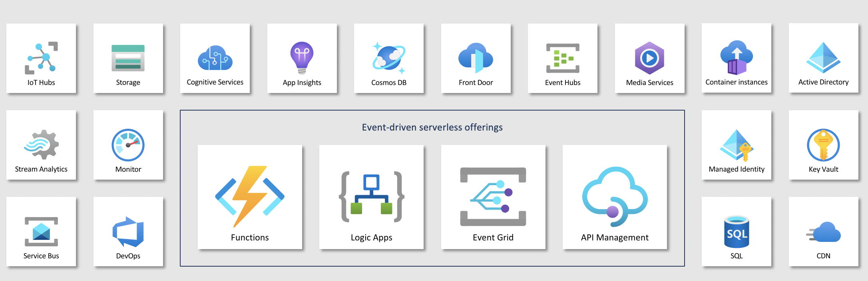Open the Cognitive Services cloud icon

coord(215,58)
